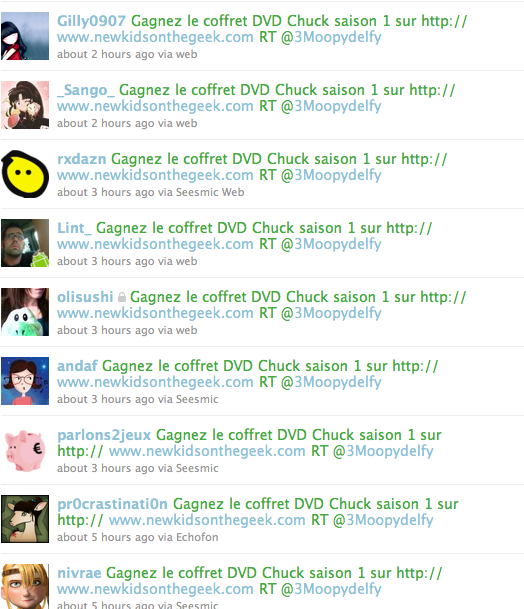Click Lint_'s photo avatar
The width and height of the screenshot is (524, 609).
pyautogui.click(x=25, y=243)
